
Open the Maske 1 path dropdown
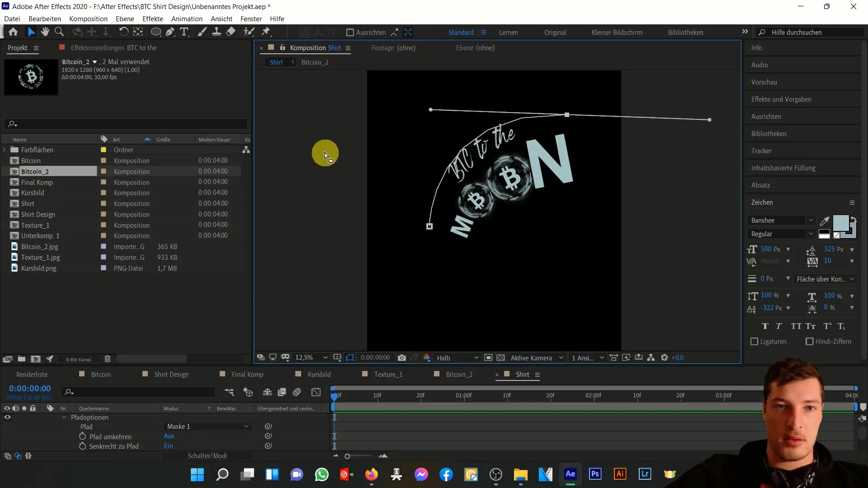pyautogui.click(x=207, y=427)
